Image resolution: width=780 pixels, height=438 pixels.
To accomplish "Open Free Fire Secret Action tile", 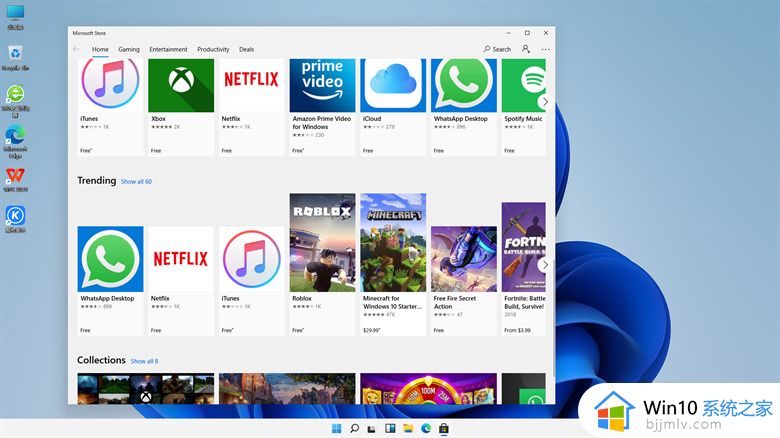I will click(x=464, y=281).
